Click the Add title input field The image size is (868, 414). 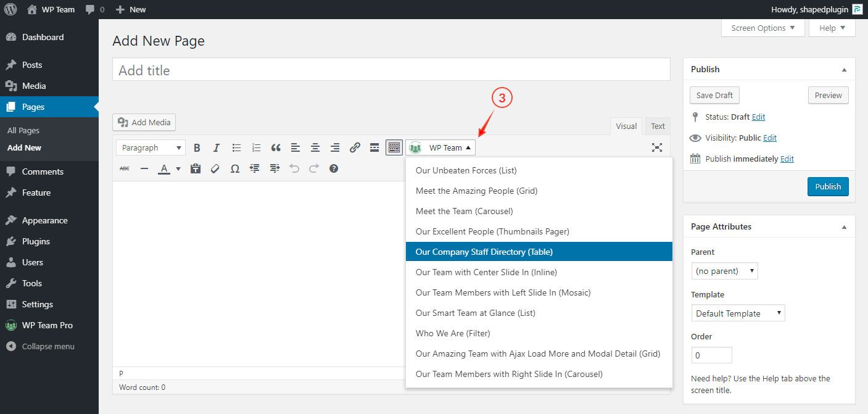(391, 70)
